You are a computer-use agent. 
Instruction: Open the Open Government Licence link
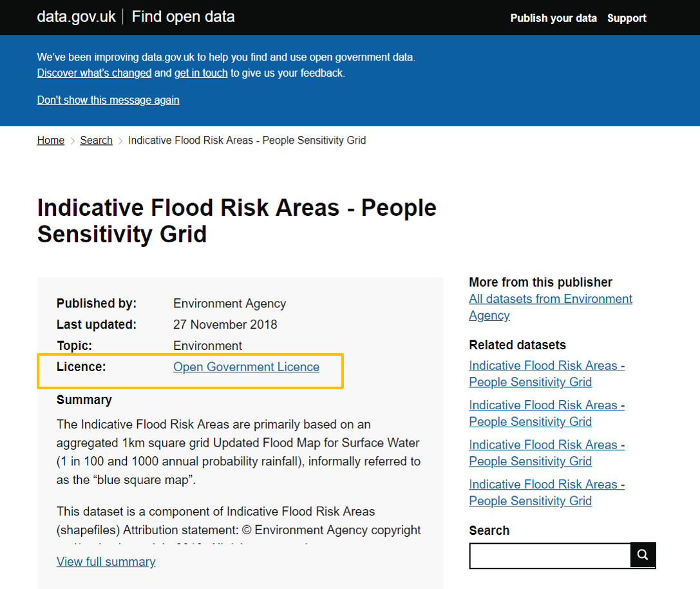click(246, 367)
